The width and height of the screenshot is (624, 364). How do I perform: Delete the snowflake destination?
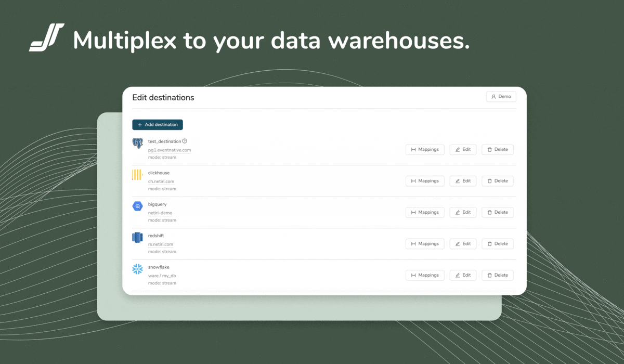point(498,275)
